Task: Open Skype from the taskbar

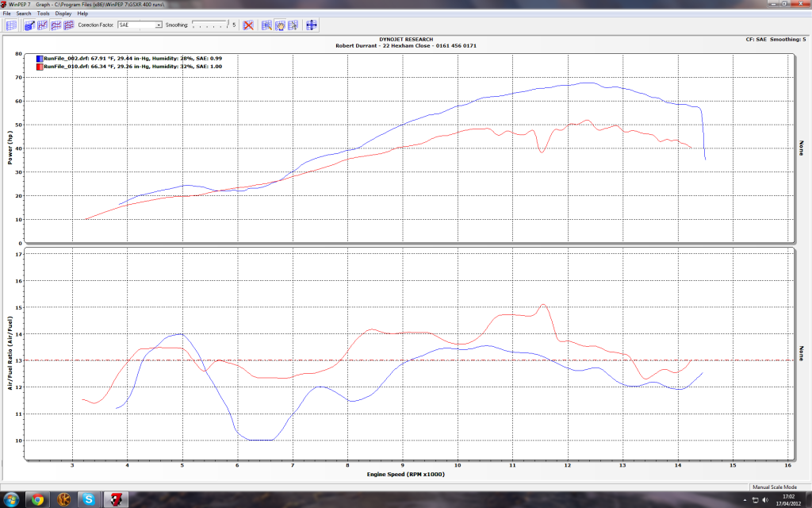Action: 89,500
